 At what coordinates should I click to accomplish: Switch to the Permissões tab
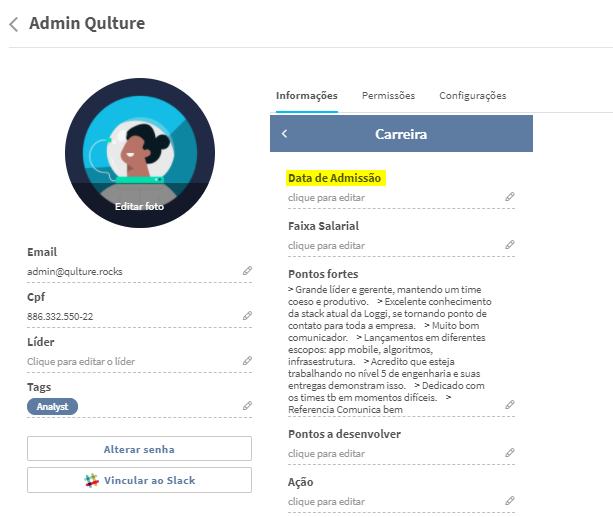coord(388,96)
